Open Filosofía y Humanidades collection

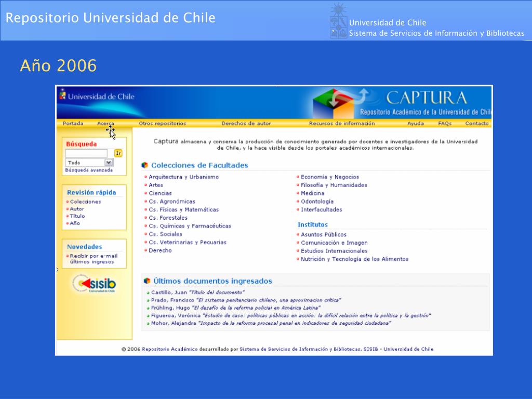(334, 185)
